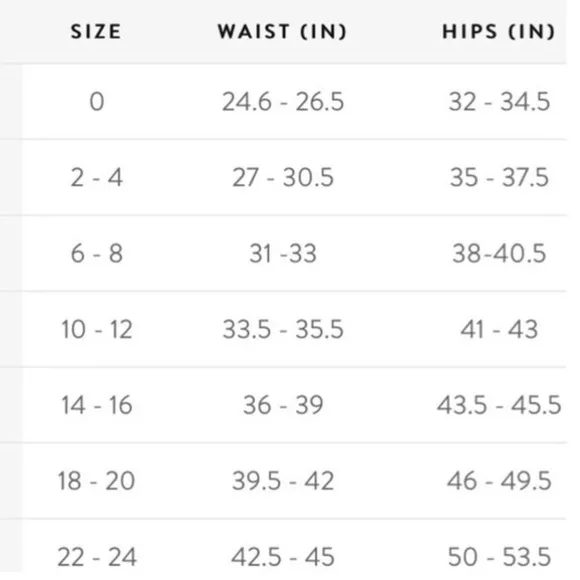This screenshot has height=580, width=580.
Task: Select the size 6 - 8 cell
Action: click(x=97, y=254)
